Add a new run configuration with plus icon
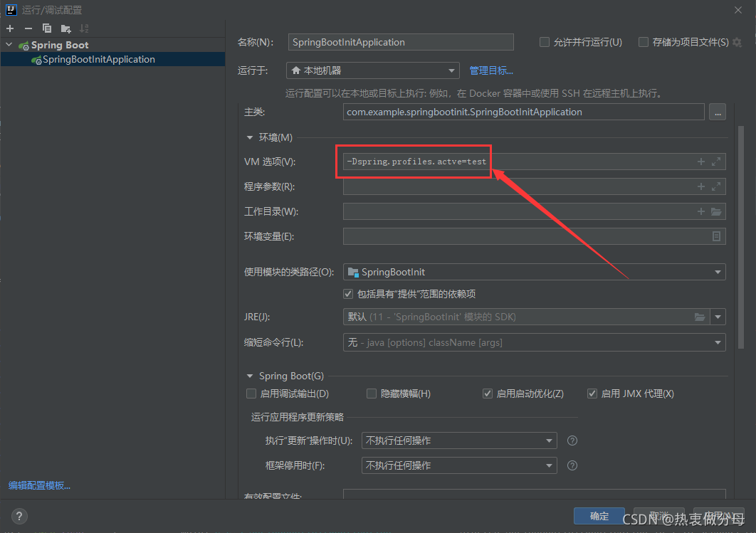756x533 pixels. tap(10, 28)
